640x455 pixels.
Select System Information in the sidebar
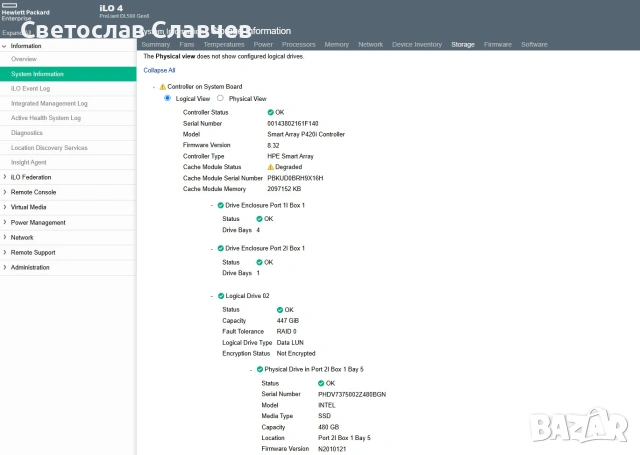[x=68, y=74]
